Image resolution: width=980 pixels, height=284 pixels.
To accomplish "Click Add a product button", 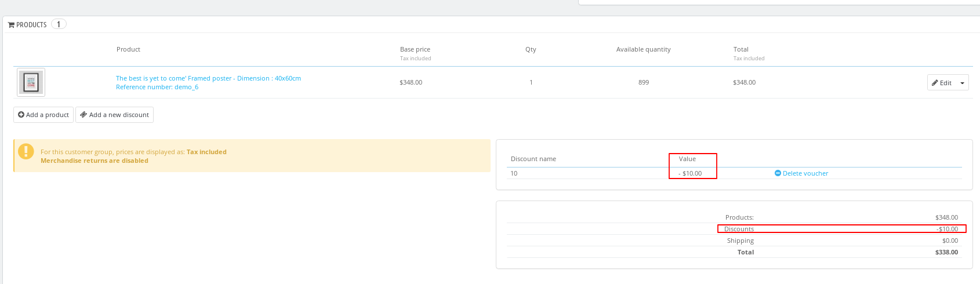I will (x=43, y=115).
